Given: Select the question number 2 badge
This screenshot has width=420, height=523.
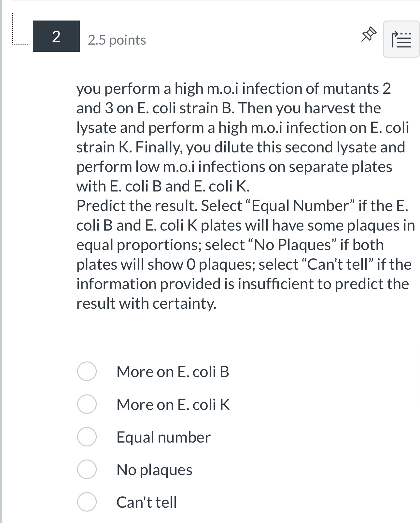Looking at the screenshot, I should pyautogui.click(x=56, y=37).
